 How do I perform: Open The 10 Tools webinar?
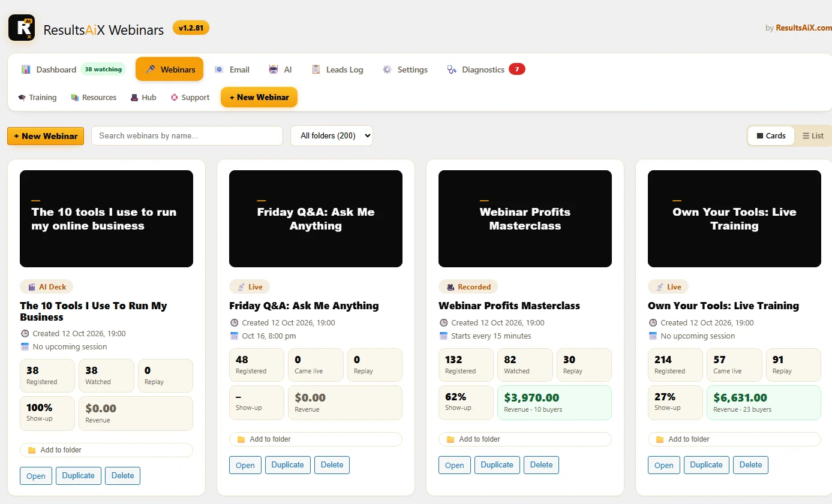pyautogui.click(x=36, y=476)
